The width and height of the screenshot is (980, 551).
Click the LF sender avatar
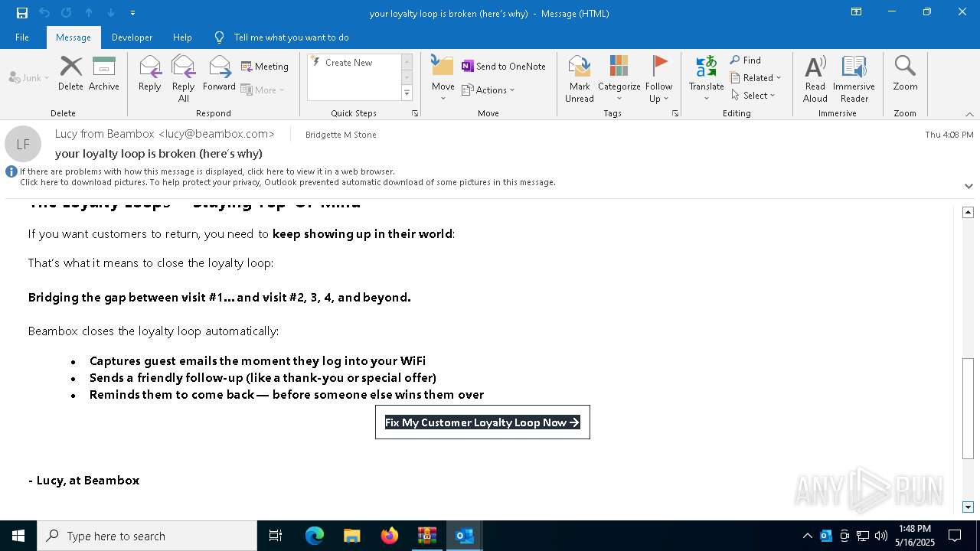pos(23,144)
